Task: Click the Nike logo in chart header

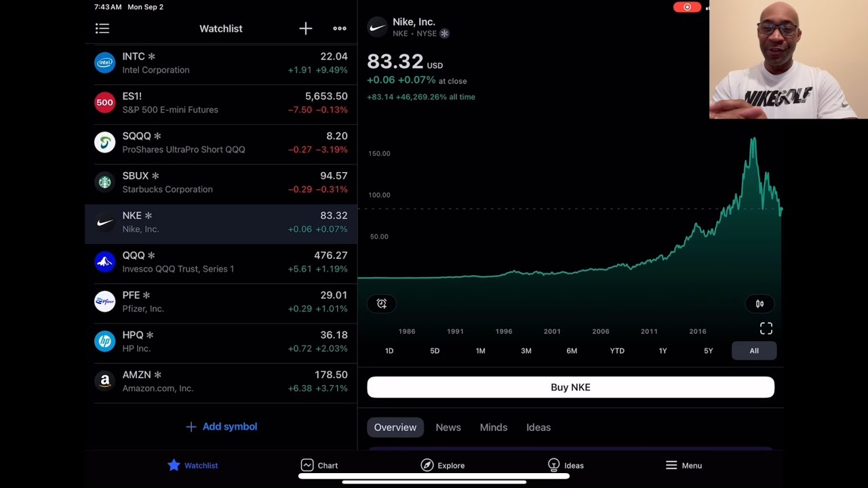Action: coord(377,27)
